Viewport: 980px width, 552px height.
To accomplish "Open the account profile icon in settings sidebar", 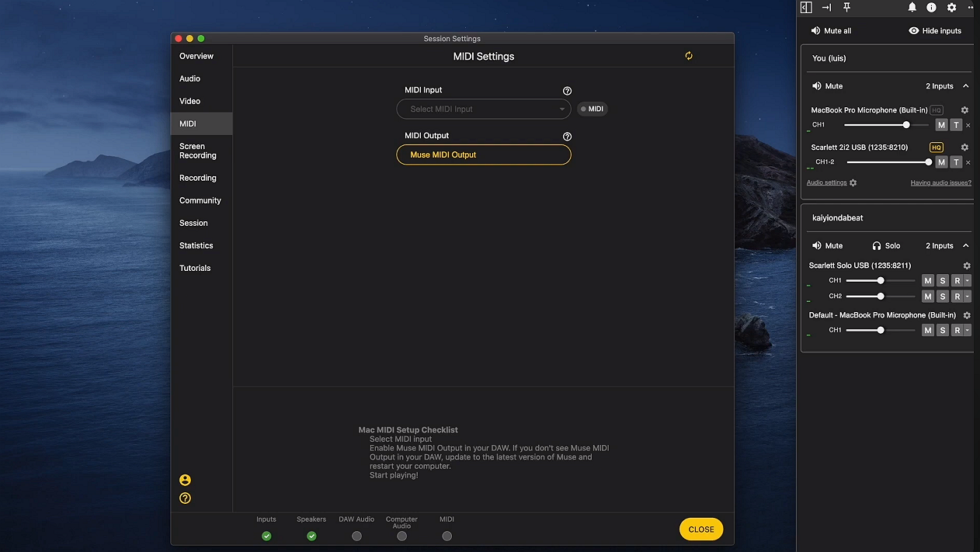I will 185,480.
